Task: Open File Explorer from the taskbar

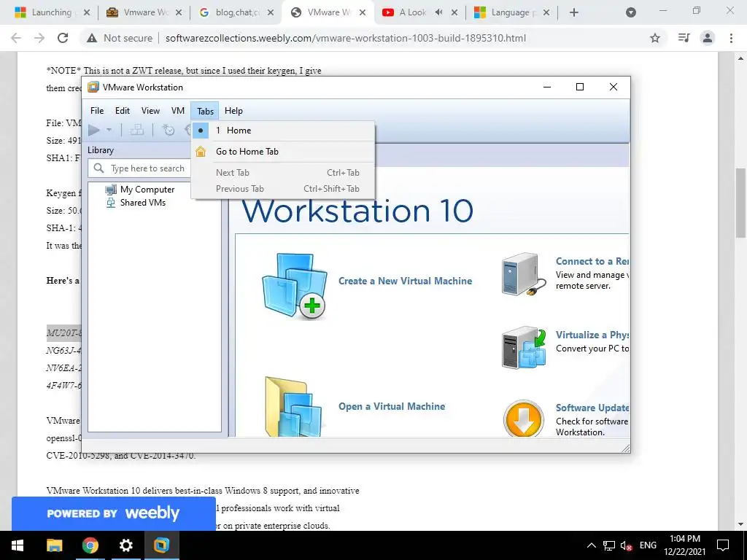Action: (x=54, y=545)
